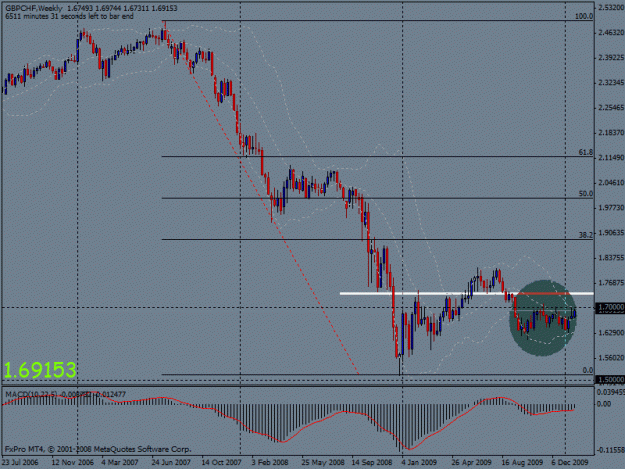Viewport: 625px width, 469px height.
Task: Click the 2.18370 price on the scale
Action: pyautogui.click(x=611, y=133)
